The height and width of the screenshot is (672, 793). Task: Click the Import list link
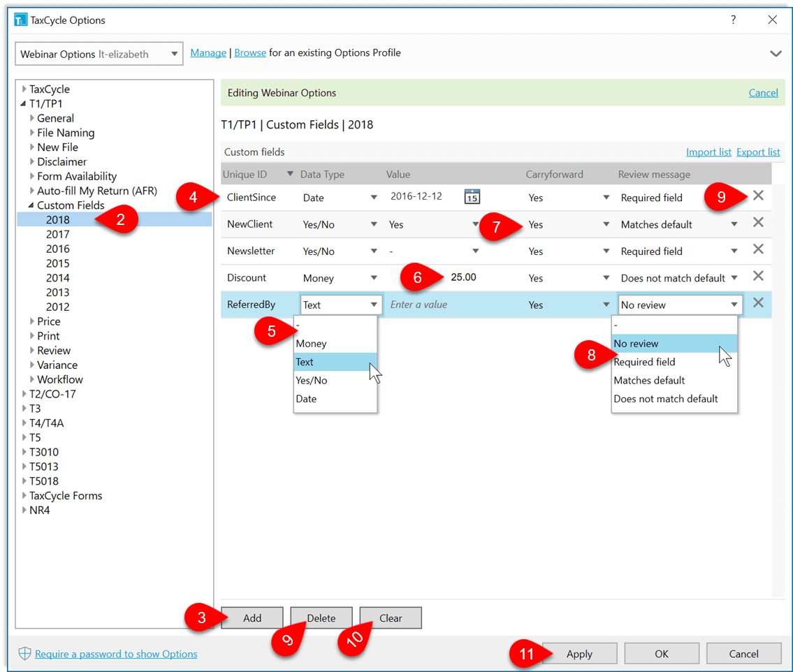[x=708, y=152]
